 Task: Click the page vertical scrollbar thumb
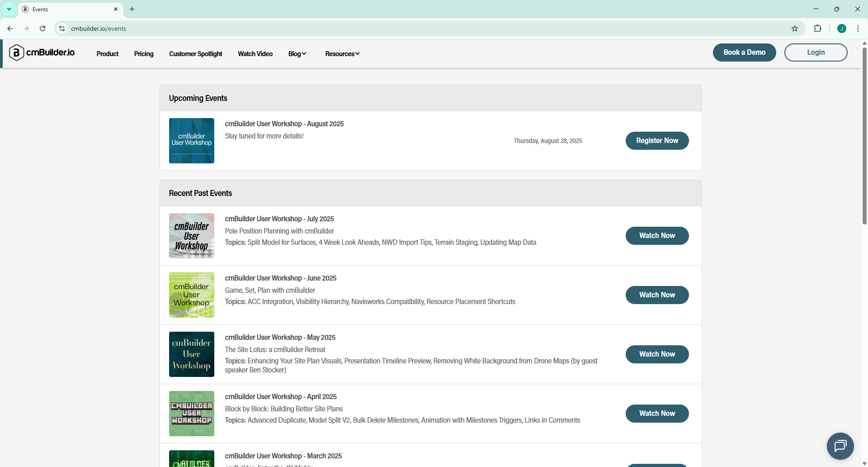(x=864, y=136)
